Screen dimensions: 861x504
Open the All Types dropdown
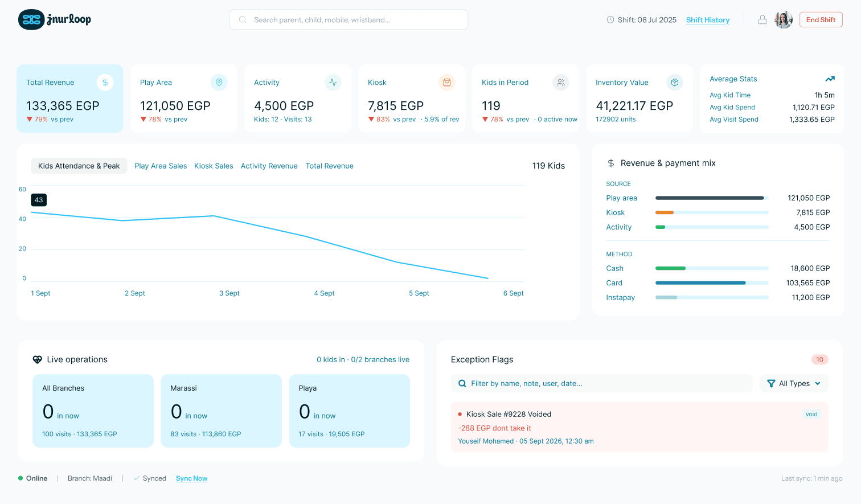click(794, 384)
